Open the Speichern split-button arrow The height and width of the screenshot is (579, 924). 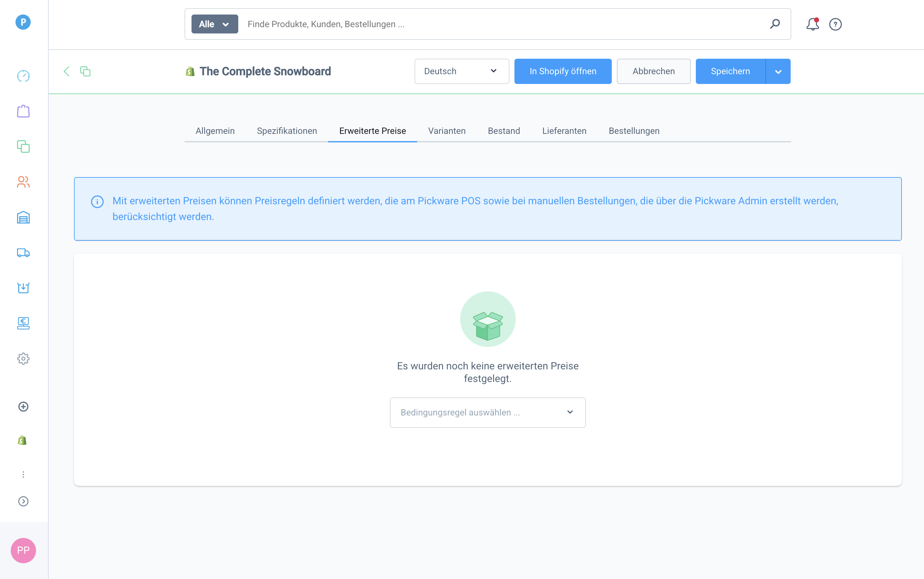tap(778, 71)
